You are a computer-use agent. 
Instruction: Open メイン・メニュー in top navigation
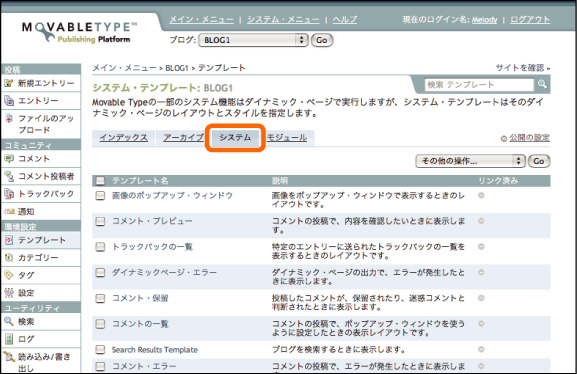202,20
